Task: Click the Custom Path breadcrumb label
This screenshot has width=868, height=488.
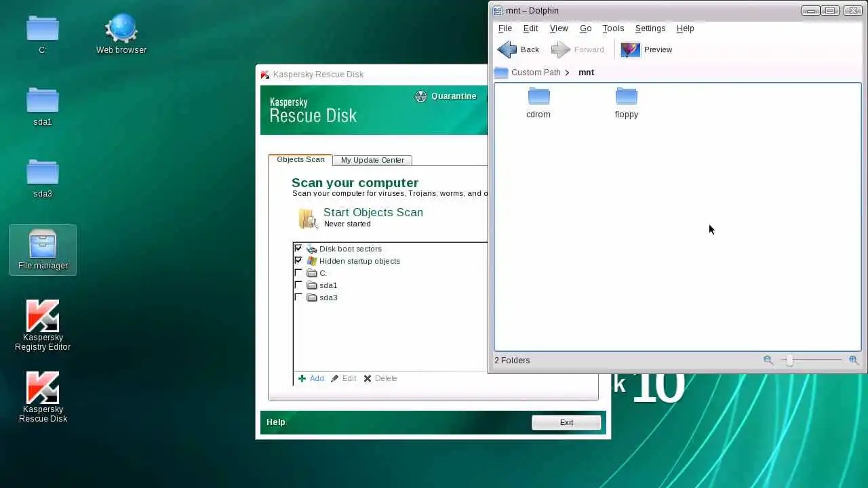Action: [536, 73]
